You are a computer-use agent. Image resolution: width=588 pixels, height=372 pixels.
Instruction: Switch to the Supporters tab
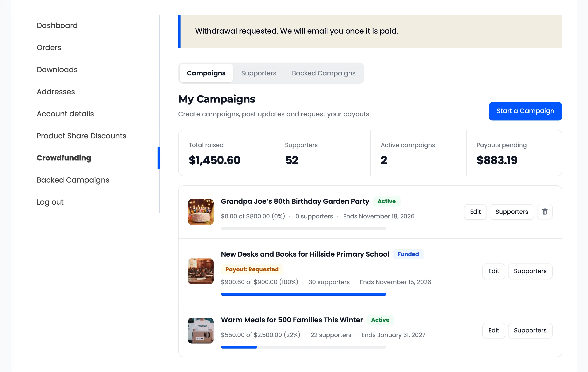pyautogui.click(x=259, y=73)
